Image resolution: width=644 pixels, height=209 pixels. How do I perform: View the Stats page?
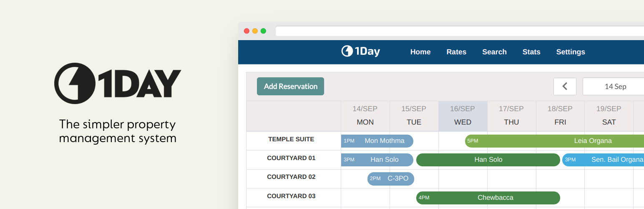click(531, 52)
